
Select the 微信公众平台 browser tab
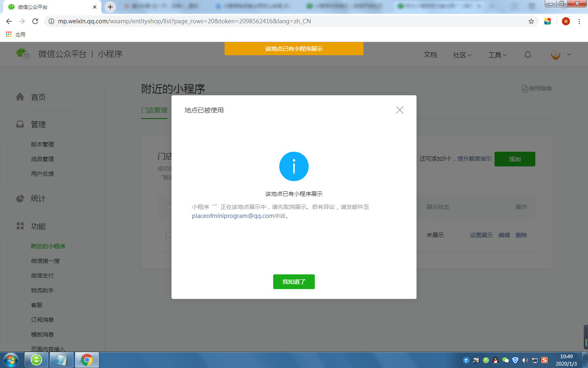tap(52, 7)
